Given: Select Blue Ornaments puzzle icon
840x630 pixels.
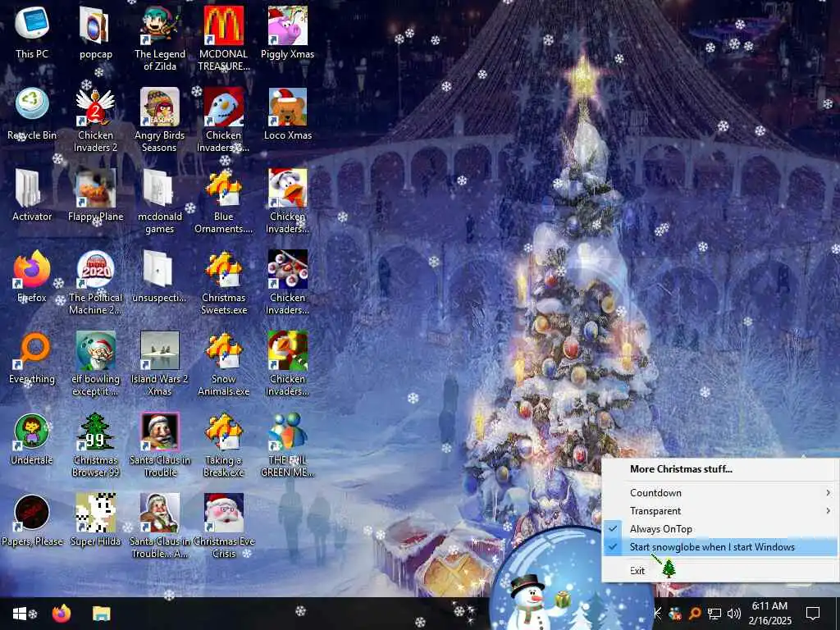Looking at the screenshot, I should pos(223,200).
